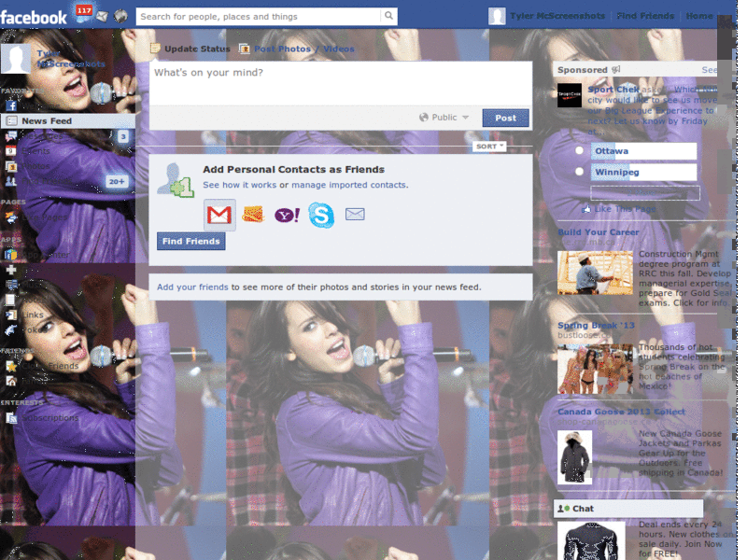Viewport: 747px width, 560px height.
Task: Open Subscriptions under Interests
Action: tap(50, 417)
